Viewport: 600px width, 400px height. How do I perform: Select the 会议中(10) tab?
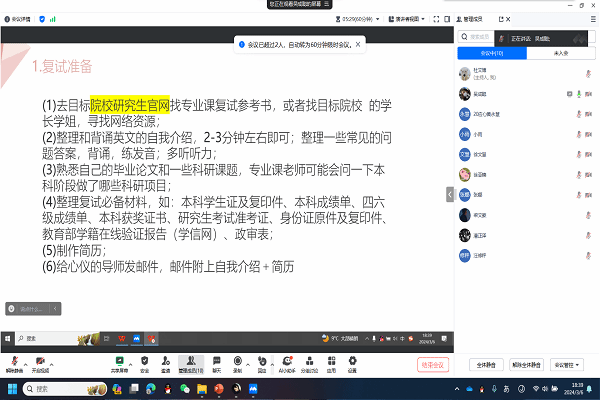click(492, 53)
